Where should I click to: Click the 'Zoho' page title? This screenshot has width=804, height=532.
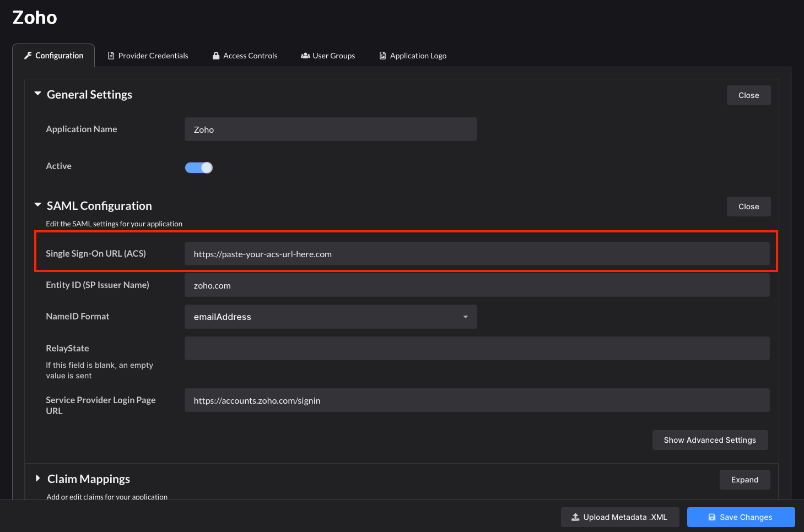pos(35,18)
